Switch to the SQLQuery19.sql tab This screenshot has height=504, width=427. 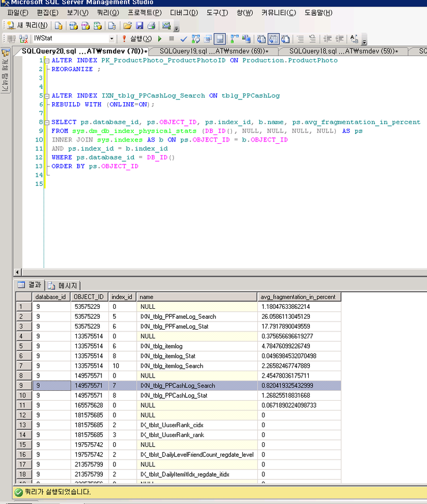click(x=213, y=51)
